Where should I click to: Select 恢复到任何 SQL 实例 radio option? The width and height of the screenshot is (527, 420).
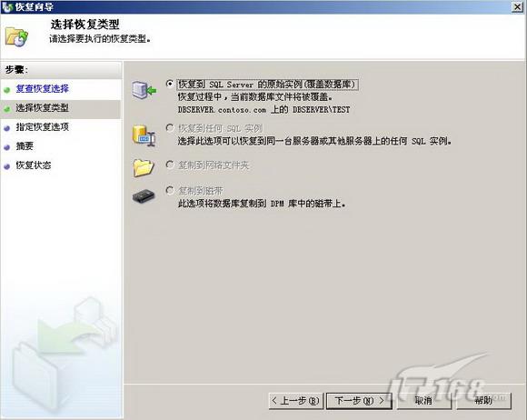click(x=170, y=128)
